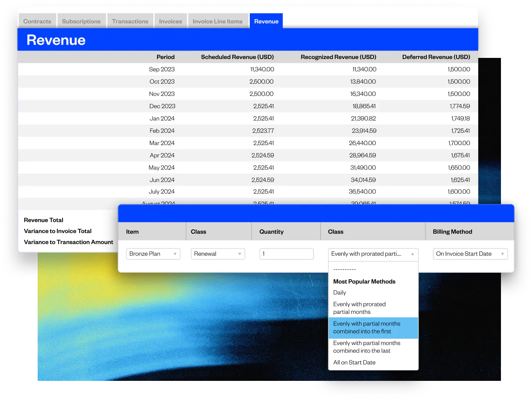Click deferred revenue value 1,650.00
This screenshot has width=532, height=399.
click(459, 168)
